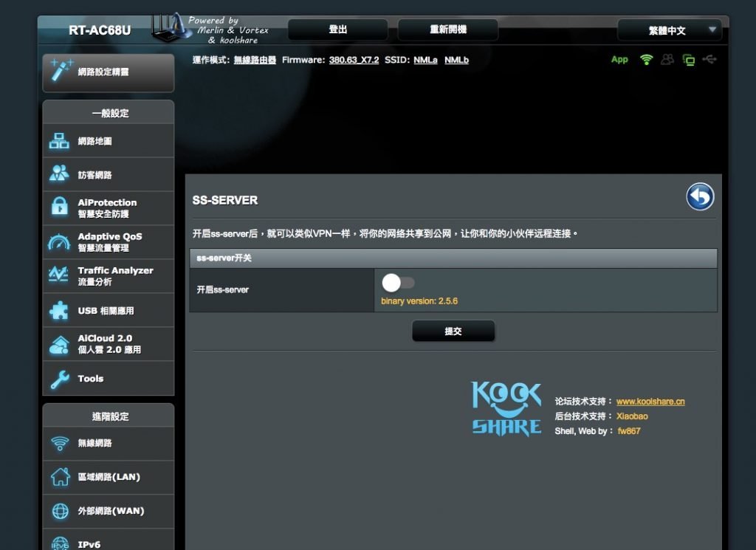Image resolution: width=756 pixels, height=550 pixels.
Task: Click the 登出 logout button
Action: (x=338, y=30)
